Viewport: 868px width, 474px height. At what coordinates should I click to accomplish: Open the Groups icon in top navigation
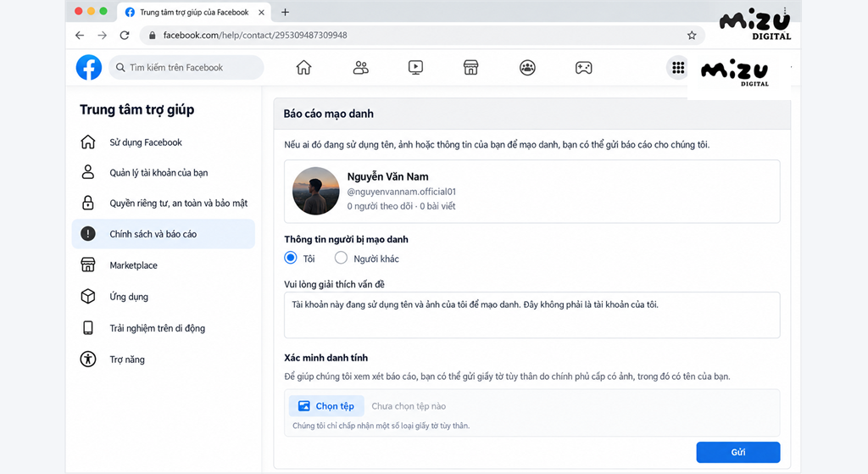coord(527,68)
